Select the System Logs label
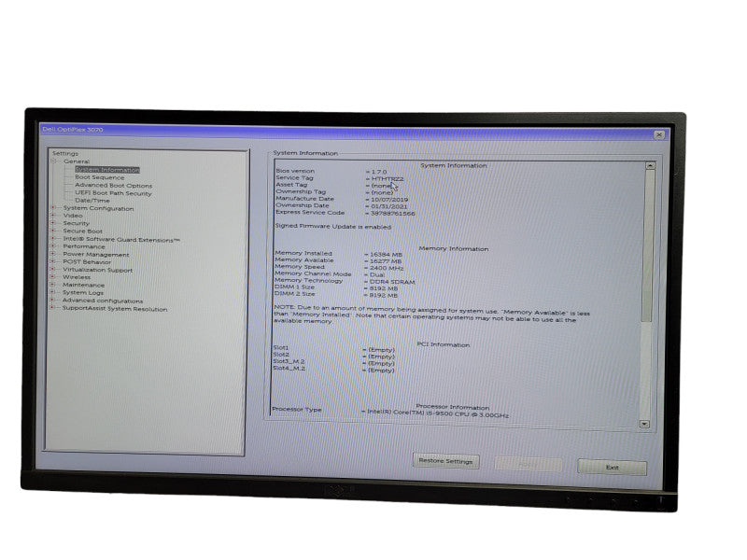This screenshot has width=747, height=560. click(x=82, y=292)
